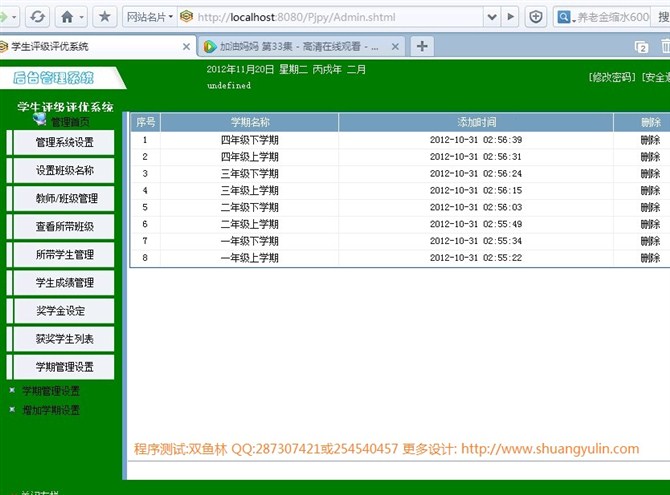Click the 学期名称 column header
Screen dimensions: 670x495
point(250,122)
